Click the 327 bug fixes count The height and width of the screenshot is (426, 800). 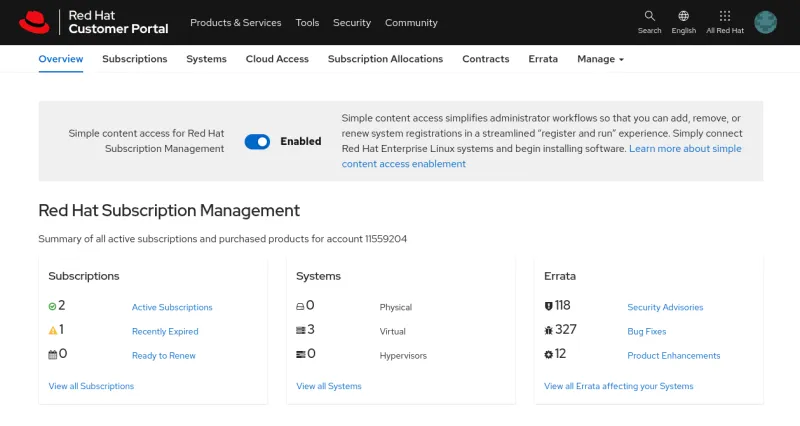(x=566, y=330)
